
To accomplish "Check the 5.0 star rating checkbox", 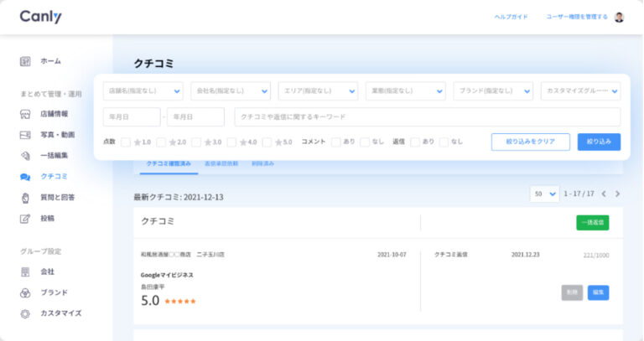I will 267,142.
